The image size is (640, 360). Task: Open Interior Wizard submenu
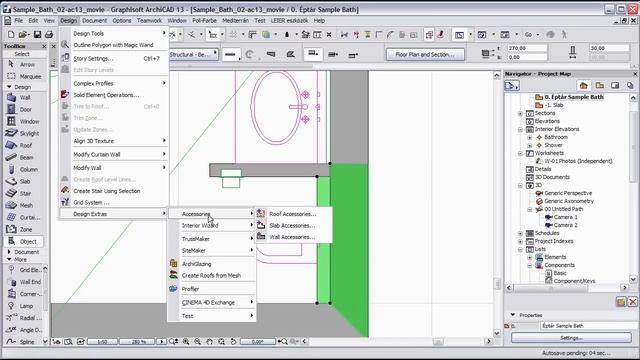point(212,225)
